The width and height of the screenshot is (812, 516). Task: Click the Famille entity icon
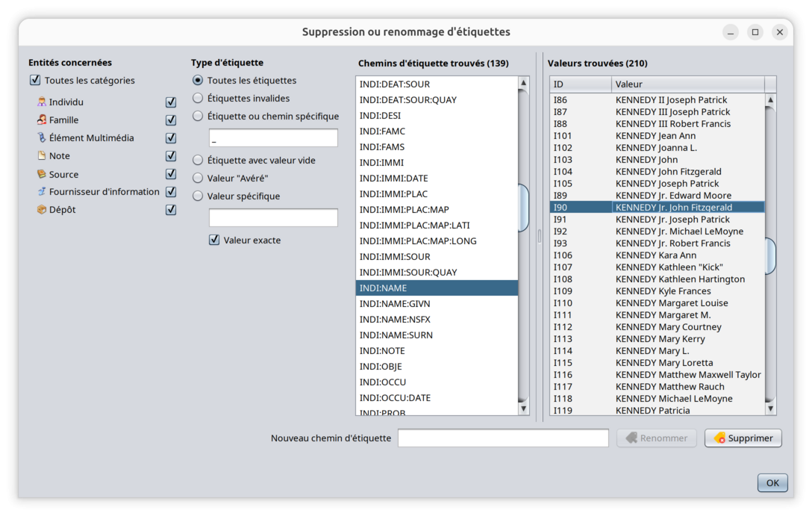[42, 120]
